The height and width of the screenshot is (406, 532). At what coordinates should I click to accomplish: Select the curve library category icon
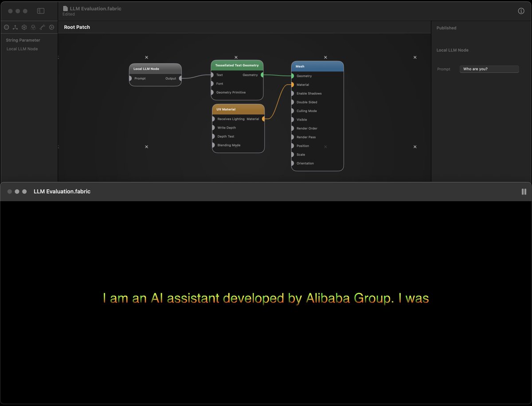point(43,27)
